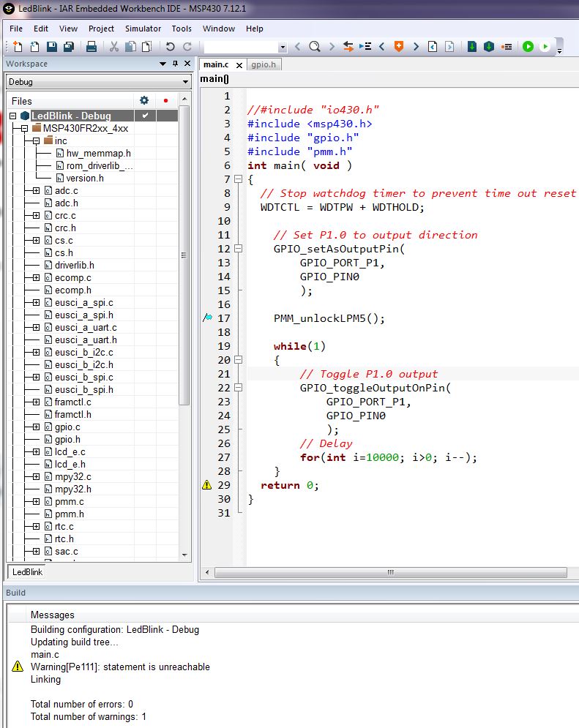Select the LedBlink workspace tab
The width and height of the screenshot is (579, 728).
coord(27,572)
